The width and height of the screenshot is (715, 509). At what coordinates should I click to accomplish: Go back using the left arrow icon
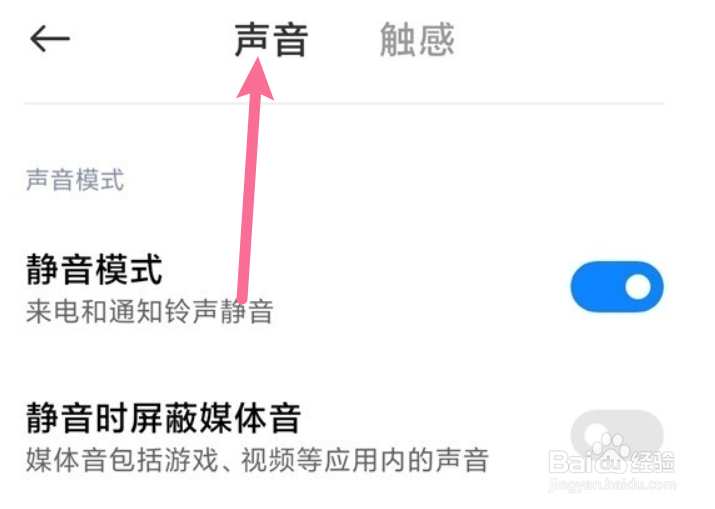(x=50, y=39)
